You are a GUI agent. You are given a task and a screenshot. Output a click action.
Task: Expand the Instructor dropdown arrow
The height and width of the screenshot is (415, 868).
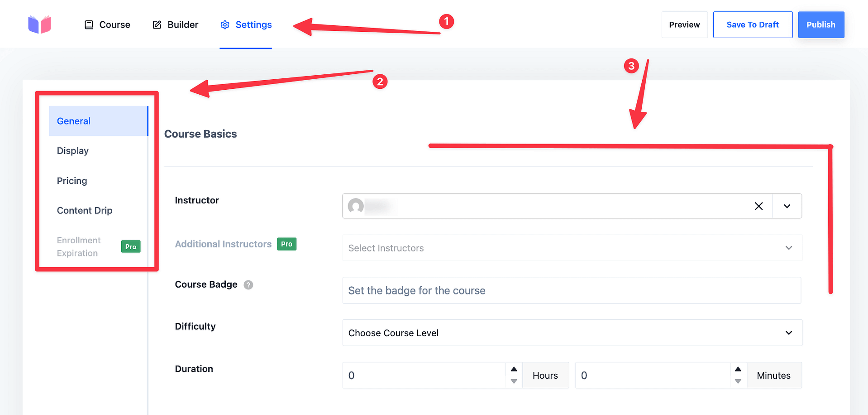click(787, 206)
